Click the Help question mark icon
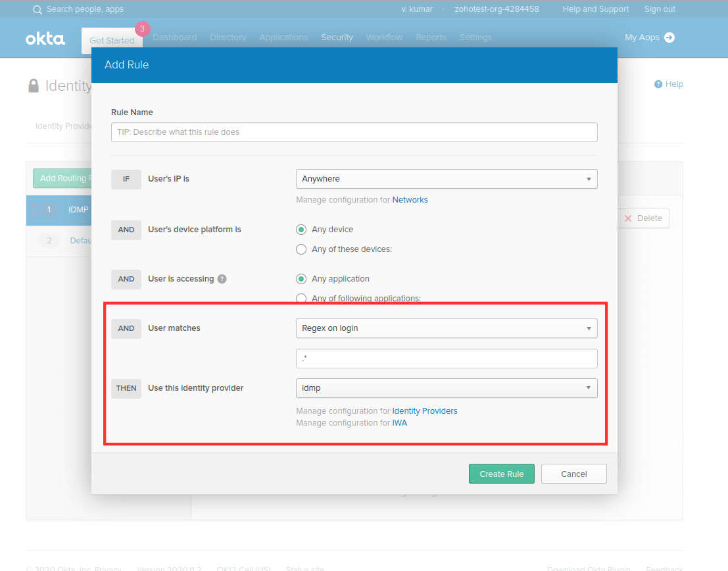 [x=658, y=84]
